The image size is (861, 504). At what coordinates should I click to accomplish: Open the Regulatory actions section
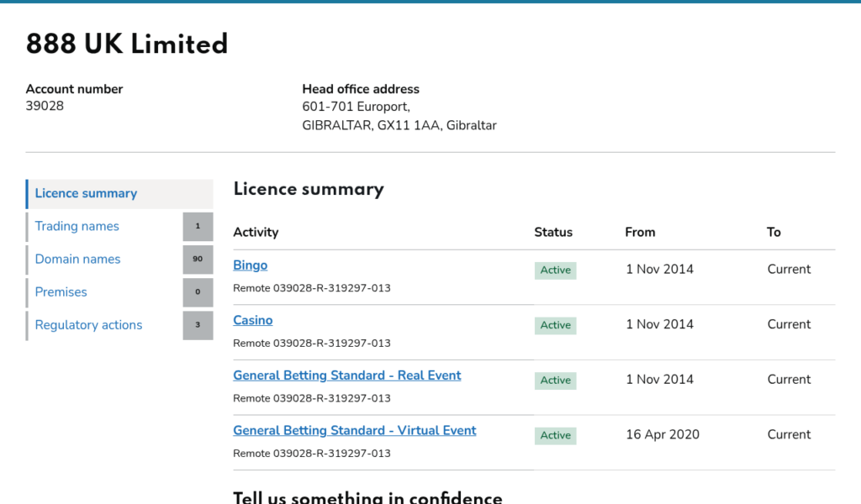pyautogui.click(x=88, y=325)
